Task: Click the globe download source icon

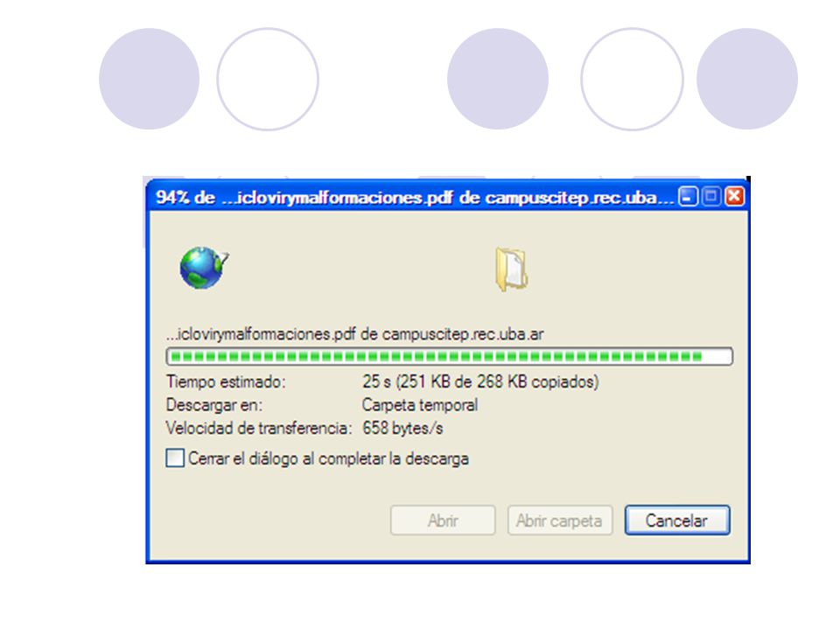Action: tap(204, 268)
